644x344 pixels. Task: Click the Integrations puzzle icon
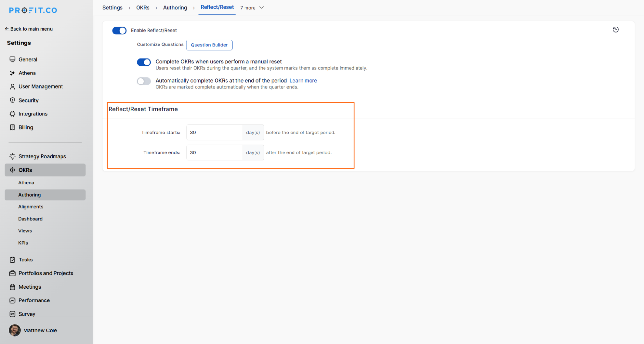12,114
